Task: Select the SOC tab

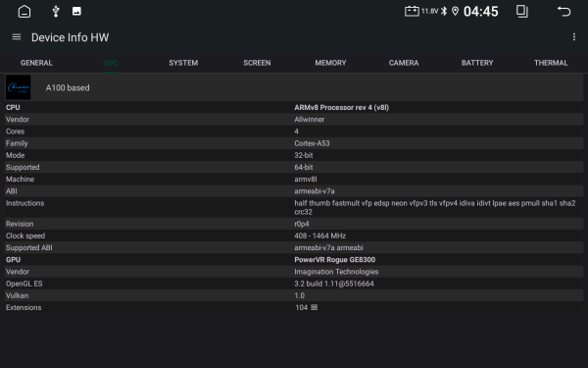Action: (110, 63)
